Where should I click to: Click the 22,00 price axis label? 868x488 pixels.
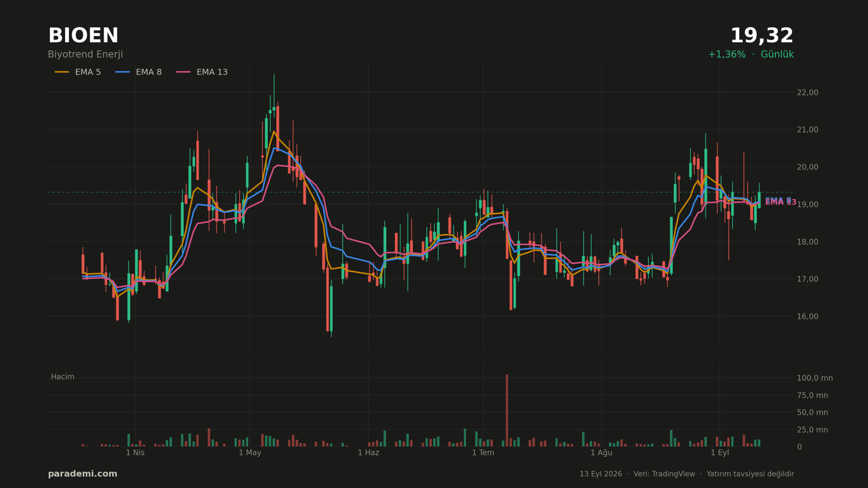[807, 93]
